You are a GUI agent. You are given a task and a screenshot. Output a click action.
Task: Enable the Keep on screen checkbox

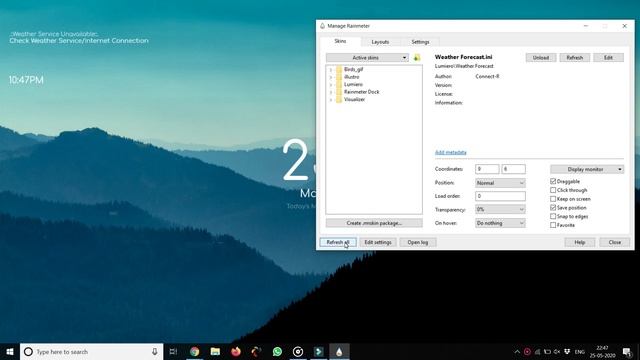click(x=553, y=199)
